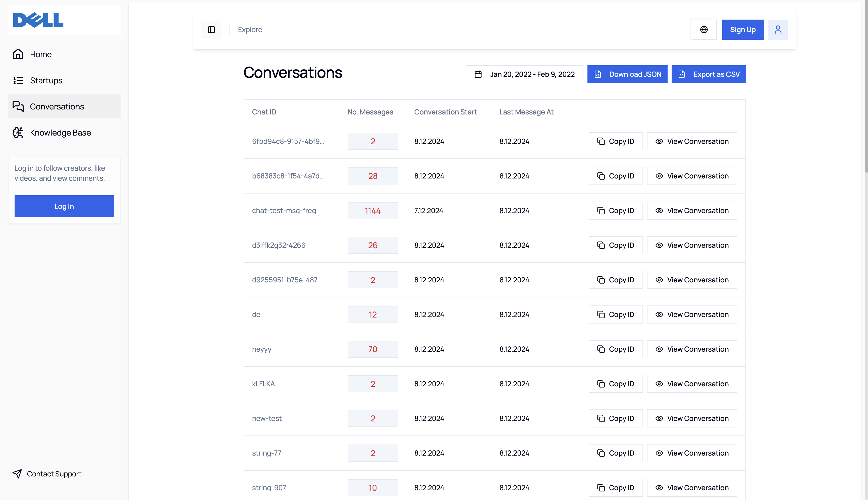Click the Contact Support paper plane icon

coord(17,474)
